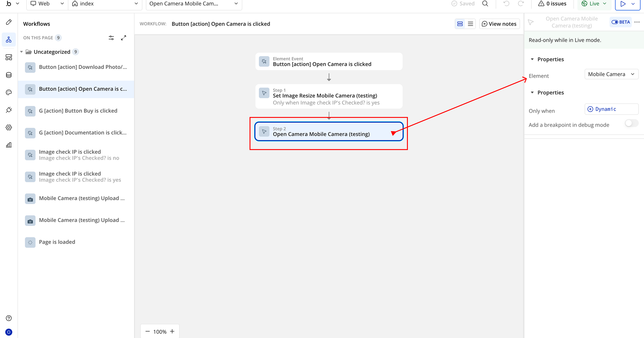
Task: Select G [action] Button Buy is clicked workflow
Action: (x=78, y=111)
